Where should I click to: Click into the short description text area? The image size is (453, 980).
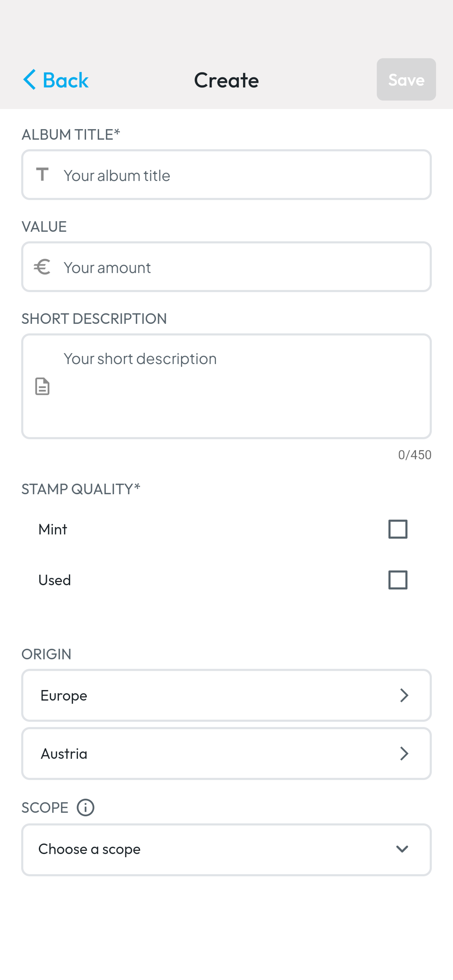[226, 386]
